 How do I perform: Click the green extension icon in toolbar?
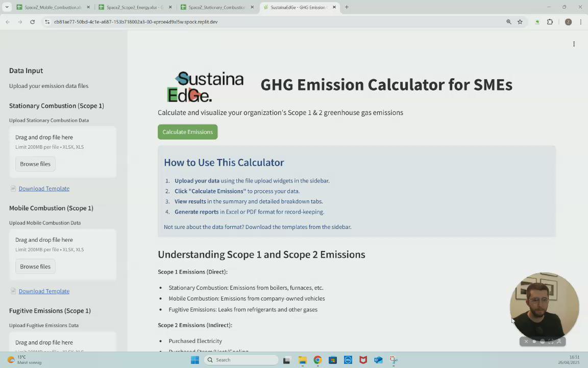(x=537, y=22)
